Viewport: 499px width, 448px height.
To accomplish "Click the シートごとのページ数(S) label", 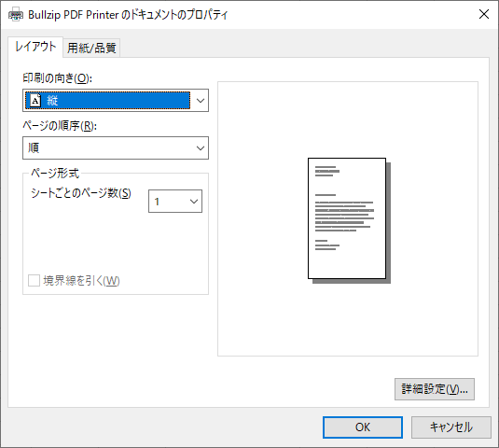I will tap(81, 193).
